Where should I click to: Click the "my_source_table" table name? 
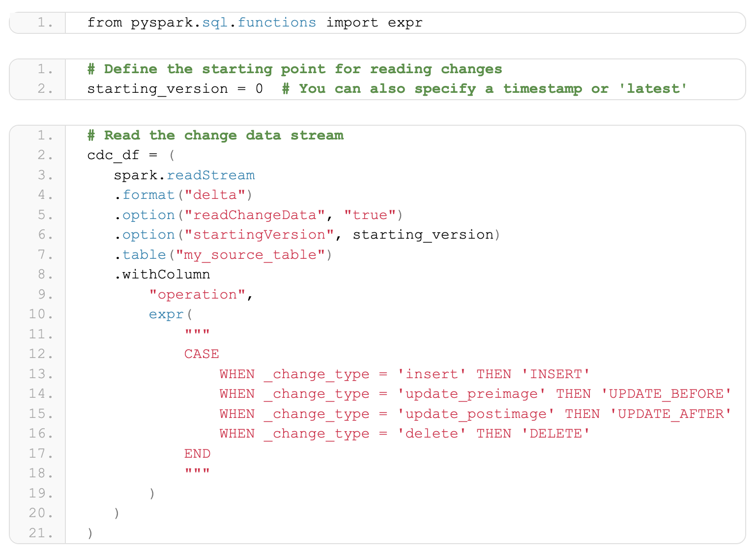coord(250,255)
